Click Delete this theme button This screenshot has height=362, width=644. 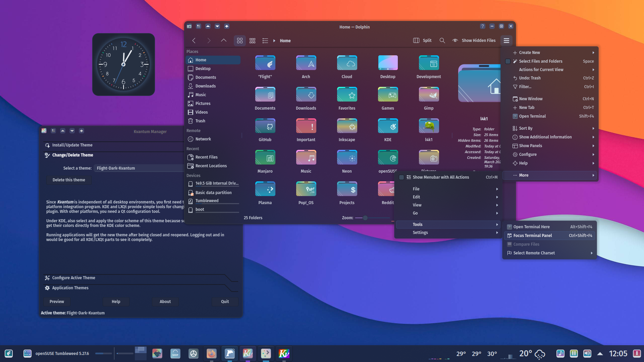[69, 180]
